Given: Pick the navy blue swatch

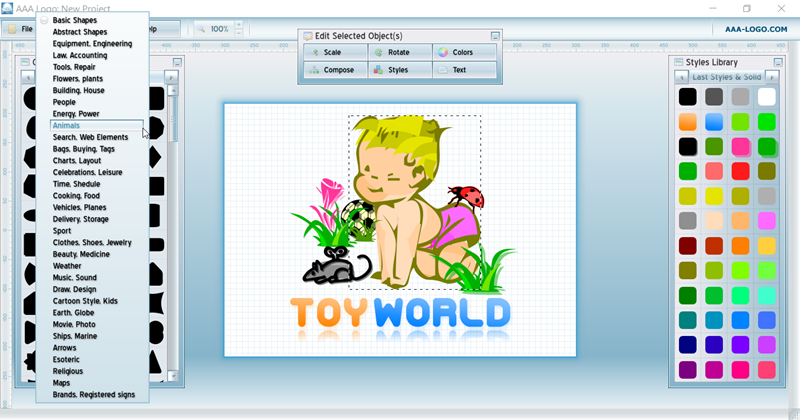Looking at the screenshot, I should 688,345.
